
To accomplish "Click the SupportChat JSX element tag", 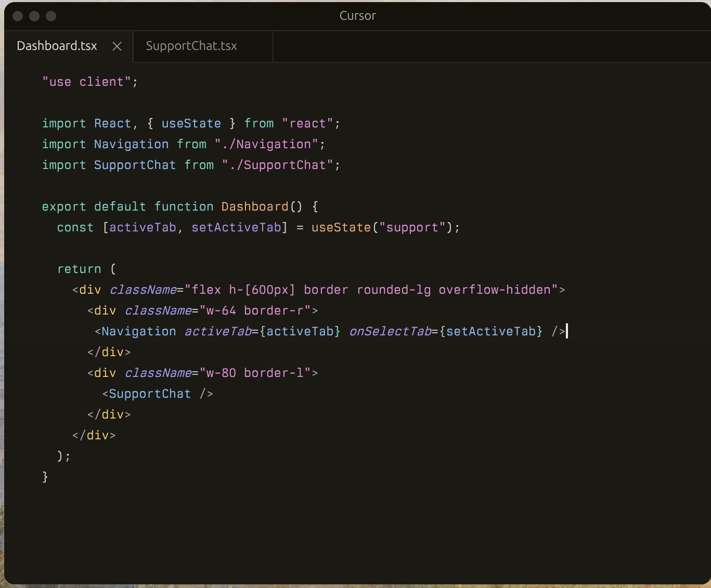I will pos(150,394).
